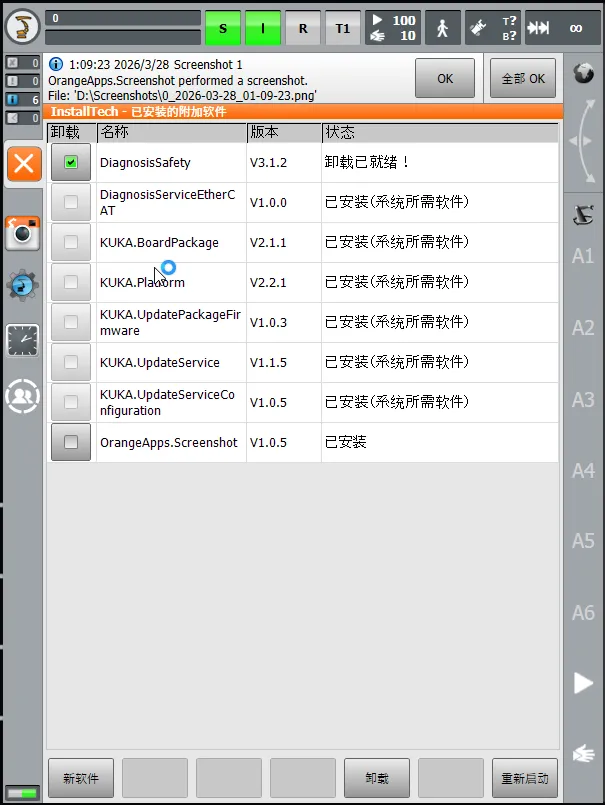Click the space mouse globe icon
605x805 pixels.
pyautogui.click(x=583, y=73)
